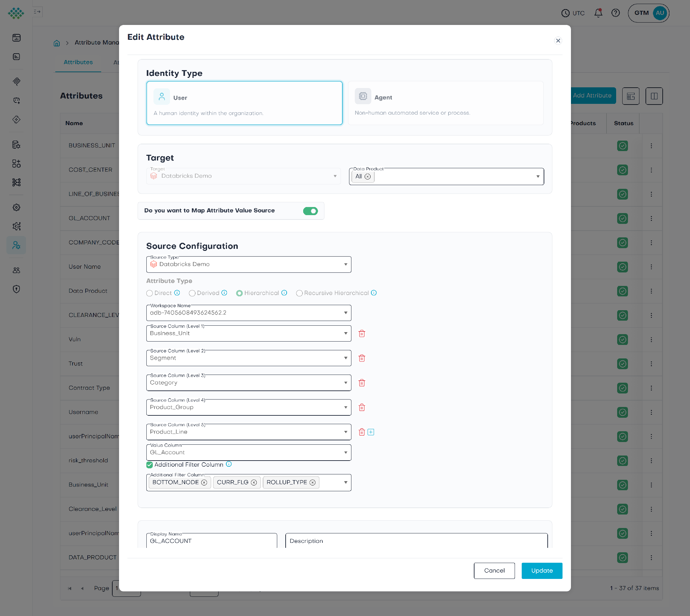The image size is (690, 616).
Task: Click Update button
Action: [542, 570]
